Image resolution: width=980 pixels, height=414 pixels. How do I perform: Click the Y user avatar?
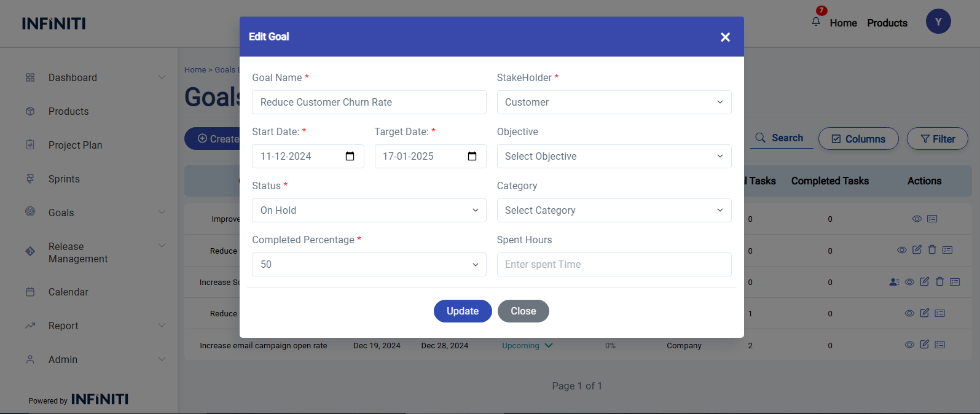(x=938, y=21)
